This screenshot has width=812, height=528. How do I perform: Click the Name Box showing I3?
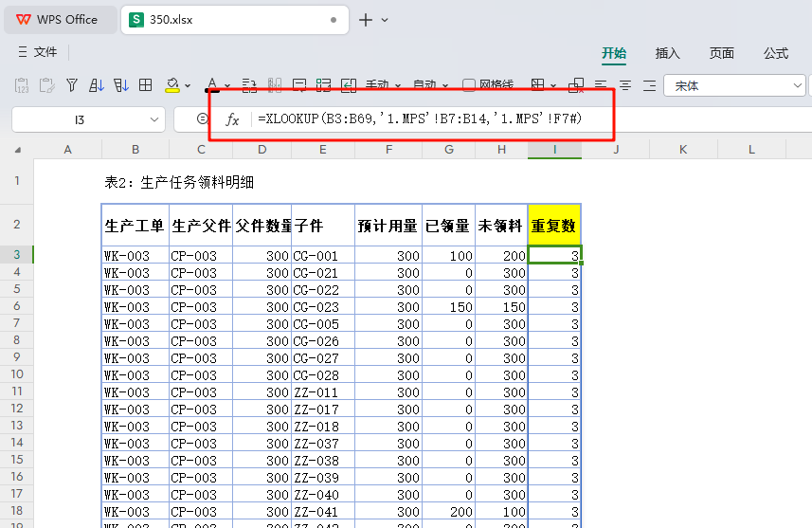pos(80,119)
